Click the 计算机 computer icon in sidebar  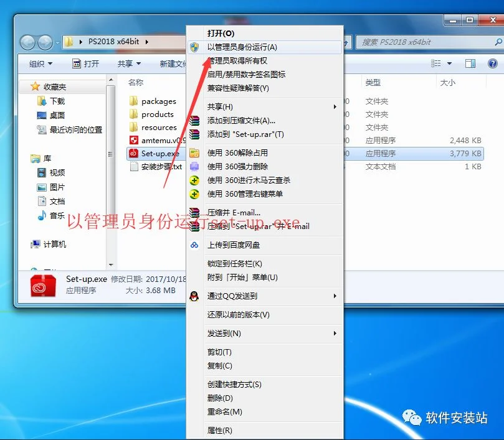pyautogui.click(x=35, y=244)
